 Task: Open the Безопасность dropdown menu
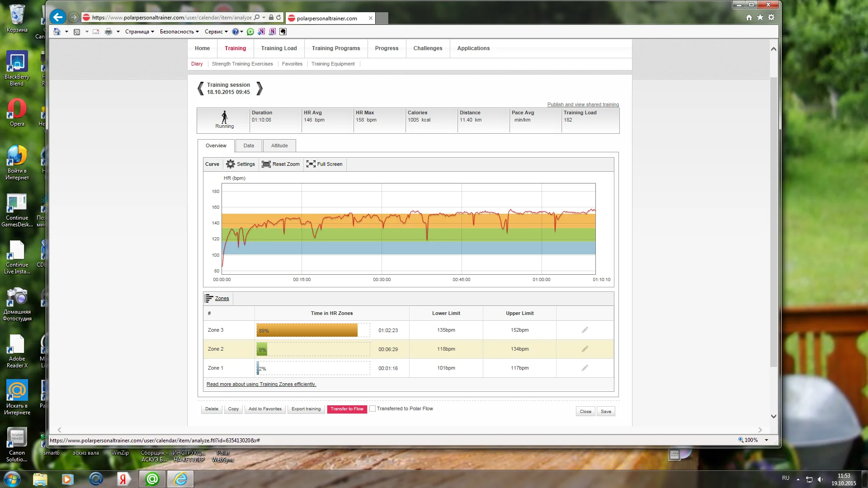[x=179, y=32]
